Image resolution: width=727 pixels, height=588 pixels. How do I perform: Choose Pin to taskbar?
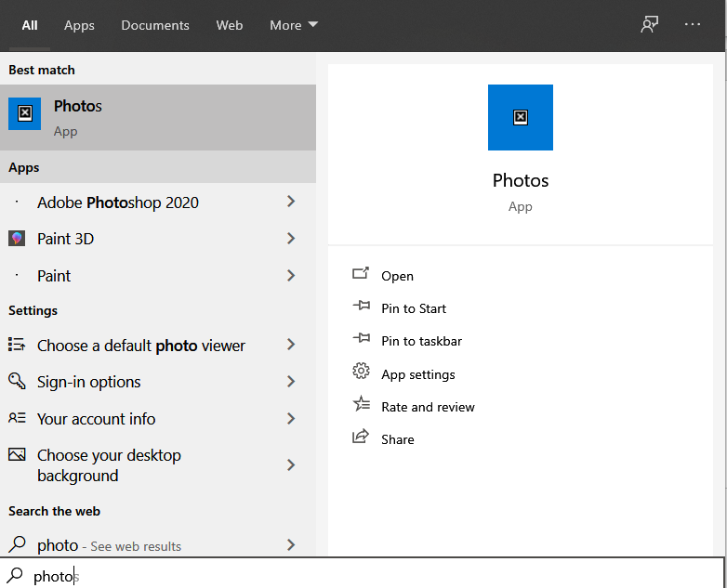click(x=421, y=341)
